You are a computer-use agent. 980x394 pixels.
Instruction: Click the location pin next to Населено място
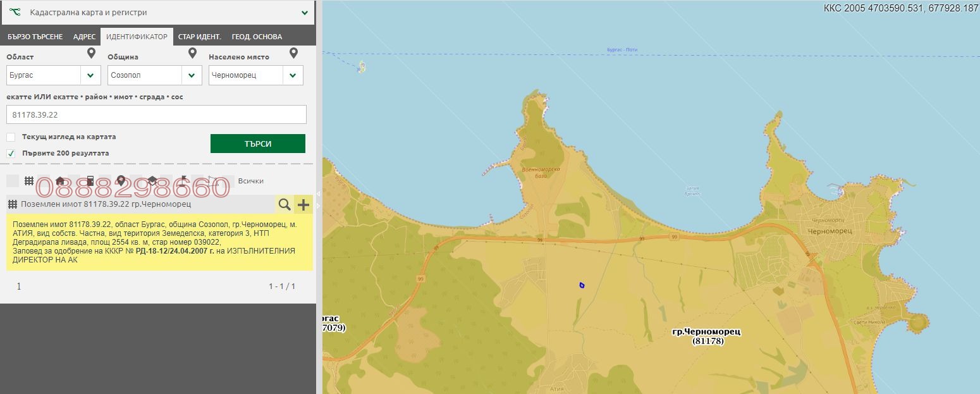293,54
